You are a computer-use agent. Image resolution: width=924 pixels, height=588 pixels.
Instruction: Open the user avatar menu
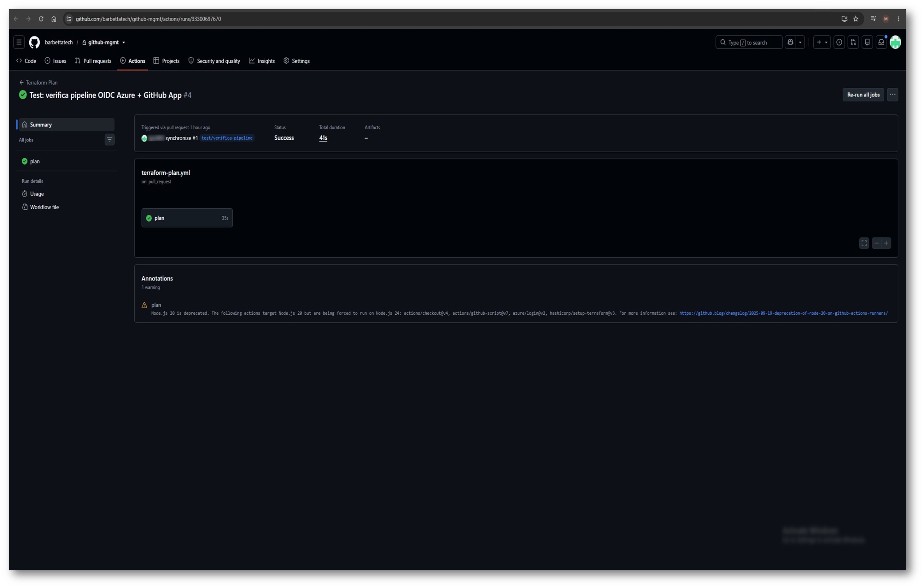[895, 42]
